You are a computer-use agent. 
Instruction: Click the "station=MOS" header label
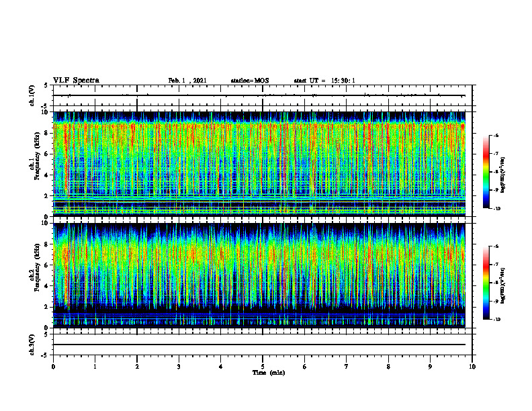pyautogui.click(x=250, y=81)
